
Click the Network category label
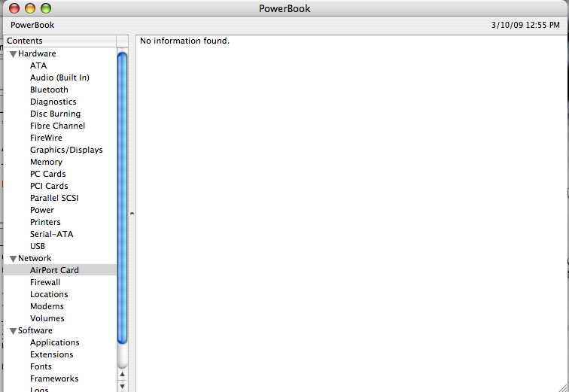click(x=35, y=258)
